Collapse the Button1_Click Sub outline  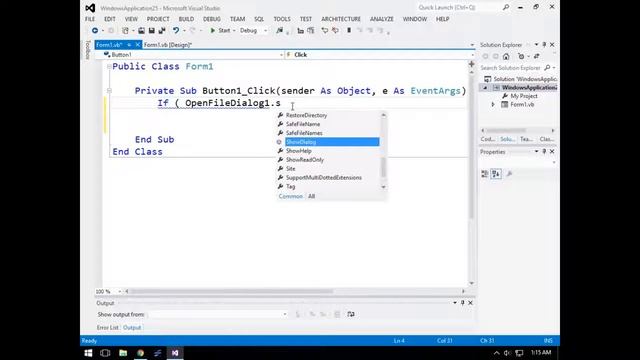click(109, 91)
